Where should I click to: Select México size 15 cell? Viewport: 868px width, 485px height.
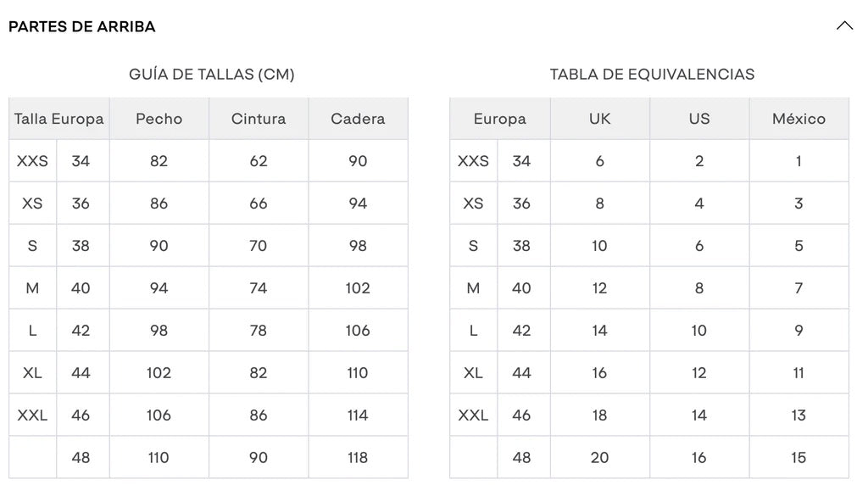[798, 458]
